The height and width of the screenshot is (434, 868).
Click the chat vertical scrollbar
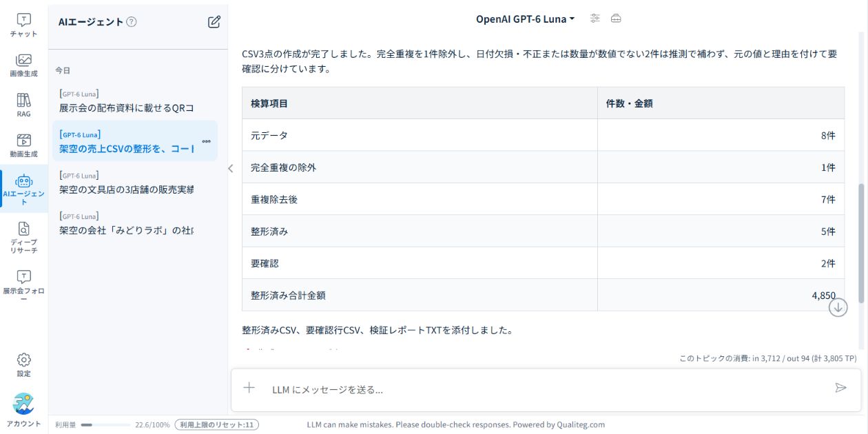[x=861, y=242]
